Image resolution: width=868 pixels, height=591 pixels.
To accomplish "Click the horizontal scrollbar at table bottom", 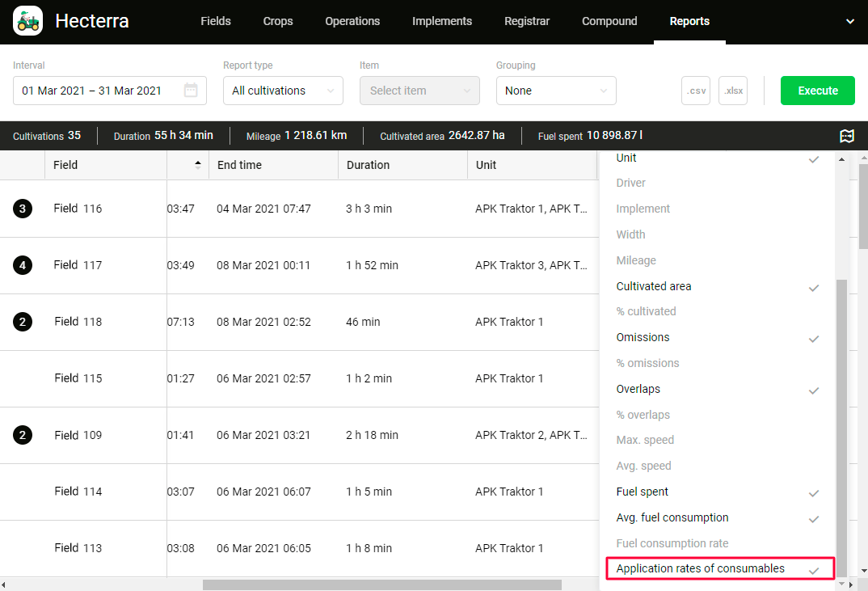I will [388, 585].
